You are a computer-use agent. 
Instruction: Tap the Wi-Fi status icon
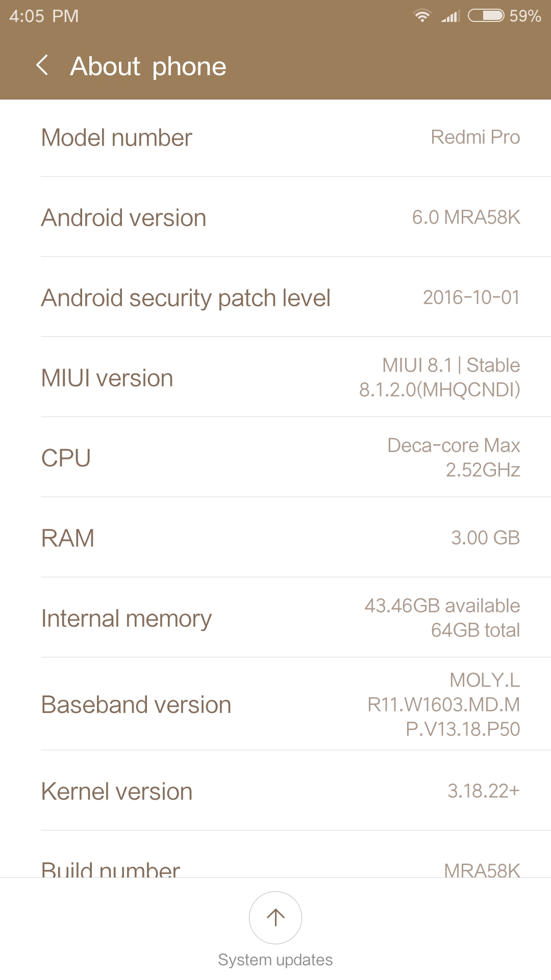coord(422,16)
